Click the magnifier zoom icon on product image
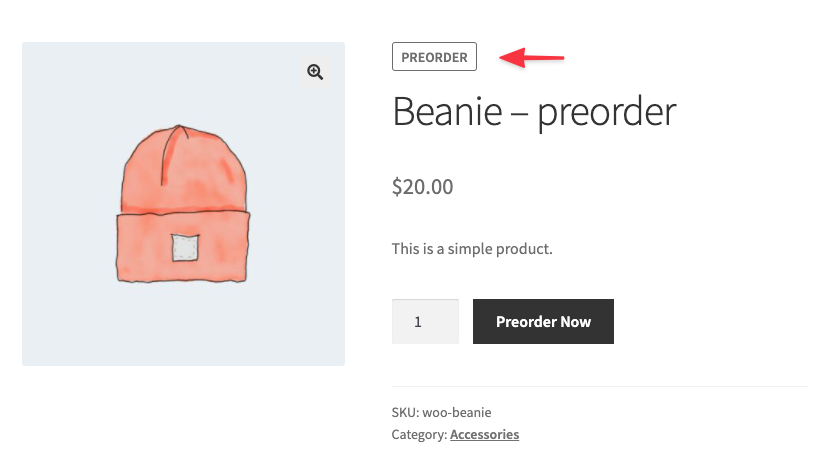 point(315,72)
